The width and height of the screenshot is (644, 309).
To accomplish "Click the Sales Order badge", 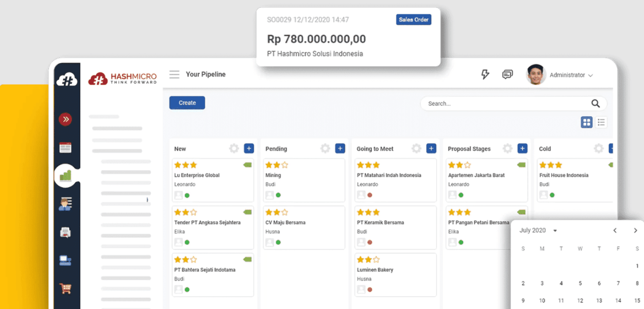I will [x=414, y=20].
